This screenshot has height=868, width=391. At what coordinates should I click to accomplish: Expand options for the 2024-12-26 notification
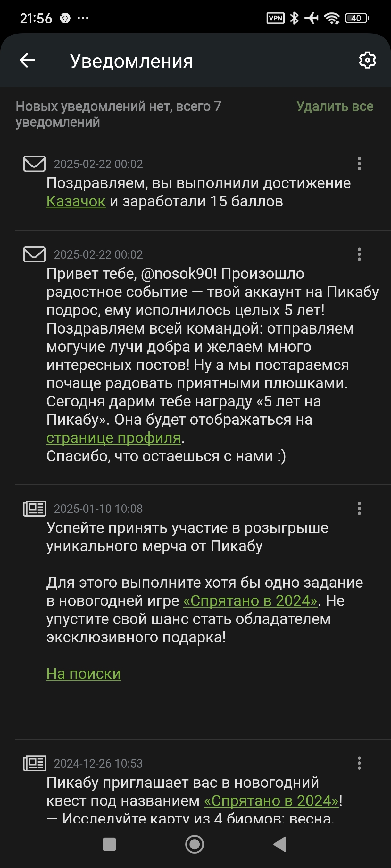click(359, 763)
